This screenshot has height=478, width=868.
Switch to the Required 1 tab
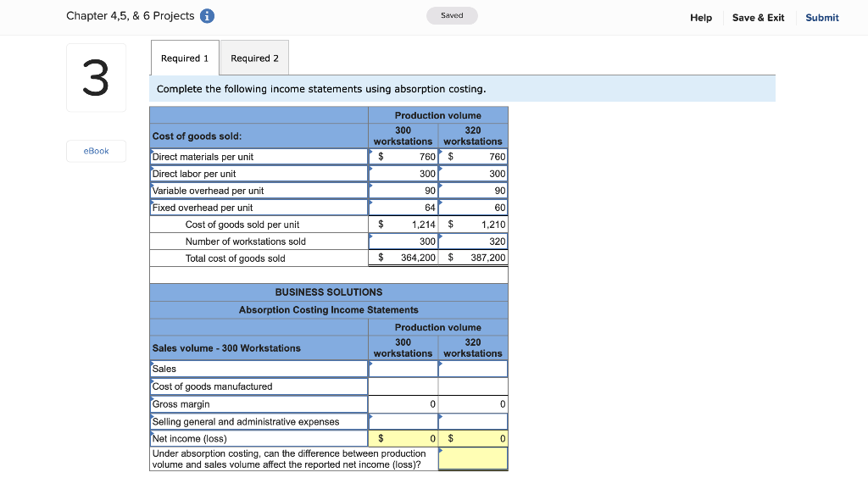point(185,58)
